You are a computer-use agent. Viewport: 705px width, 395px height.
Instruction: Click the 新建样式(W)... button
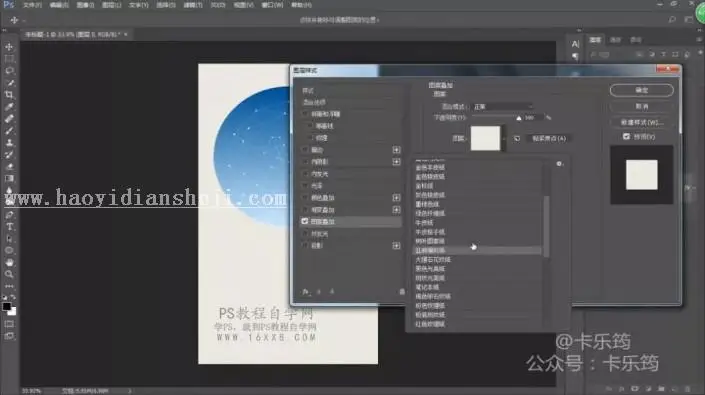[642, 122]
